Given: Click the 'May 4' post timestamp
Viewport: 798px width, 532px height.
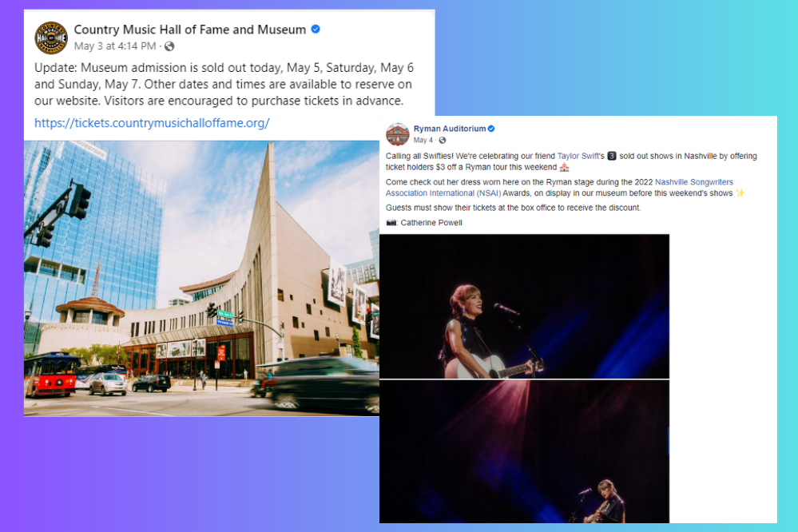Looking at the screenshot, I should click(423, 140).
